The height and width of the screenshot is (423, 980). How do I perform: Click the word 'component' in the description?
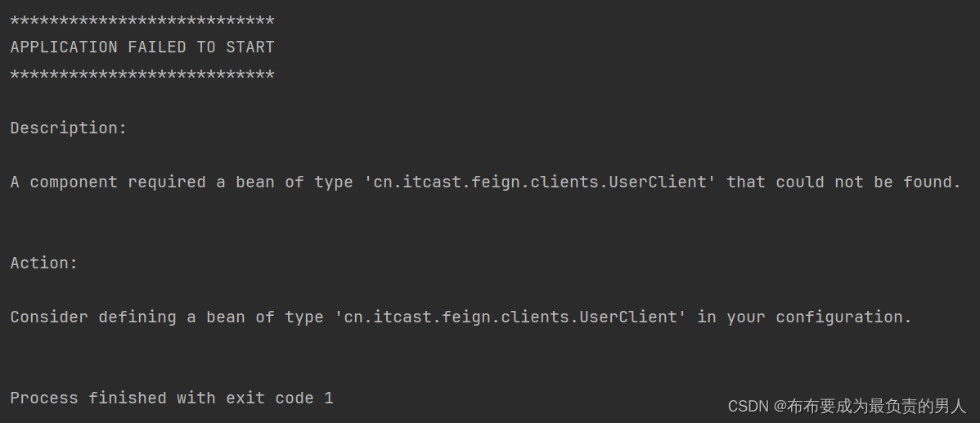pyautogui.click(x=74, y=182)
